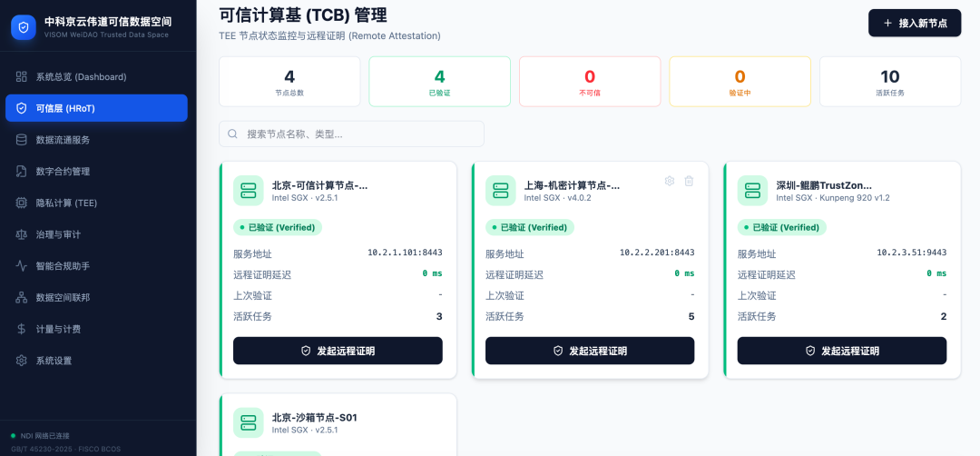The width and height of the screenshot is (980, 456).
Task: Click the scales icon beside 治理与审计
Action: coord(21,234)
